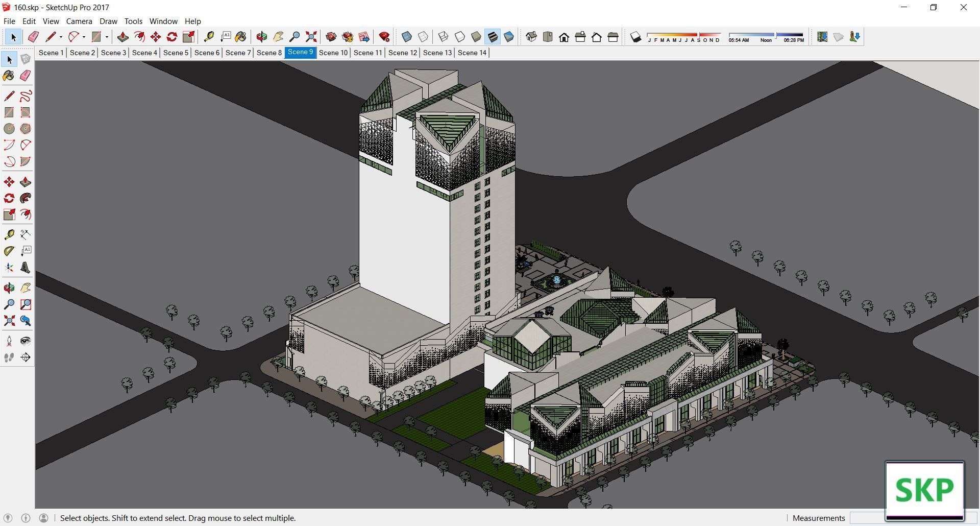The image size is (980, 526).
Task: Switch to the Left standard view
Action: pos(613,37)
